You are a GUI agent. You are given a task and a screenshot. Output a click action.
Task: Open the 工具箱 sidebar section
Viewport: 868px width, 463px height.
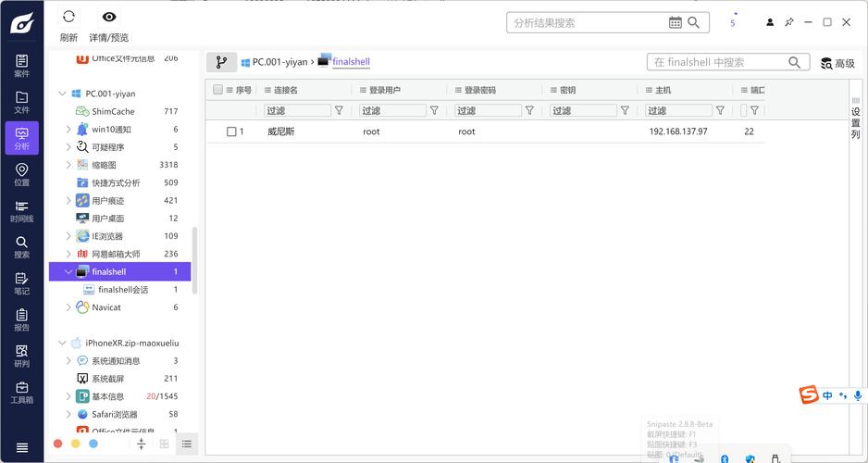21,393
